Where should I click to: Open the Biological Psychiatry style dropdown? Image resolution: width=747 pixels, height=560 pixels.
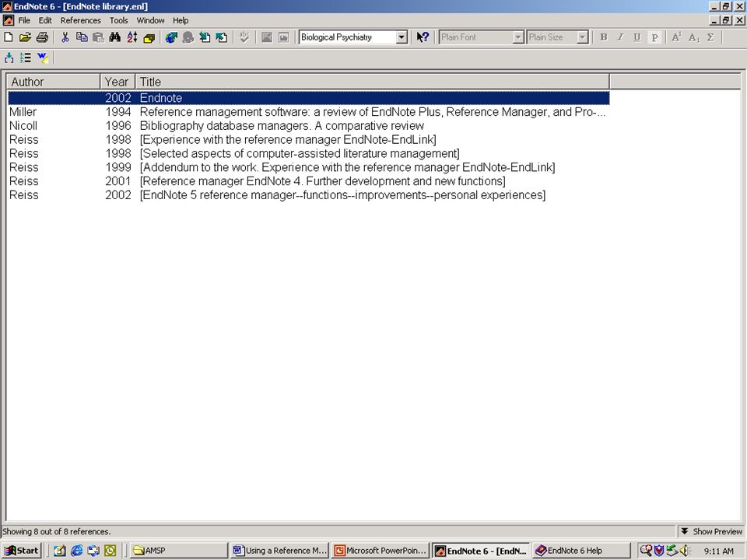(x=402, y=37)
